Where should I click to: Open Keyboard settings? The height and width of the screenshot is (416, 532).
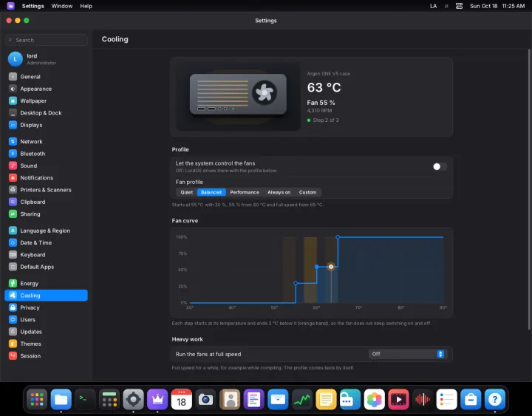46,255
